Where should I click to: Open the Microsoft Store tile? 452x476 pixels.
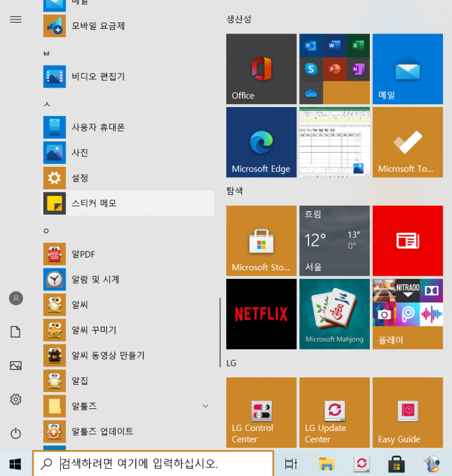click(261, 240)
